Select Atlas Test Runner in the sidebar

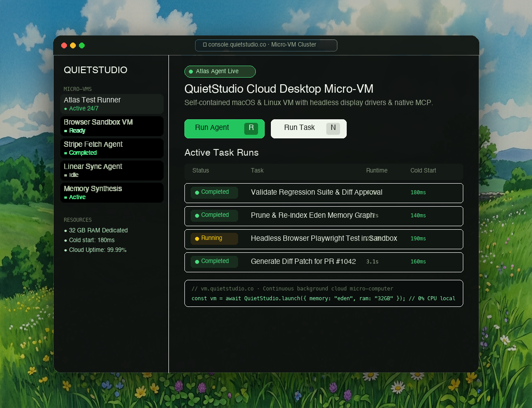point(112,104)
